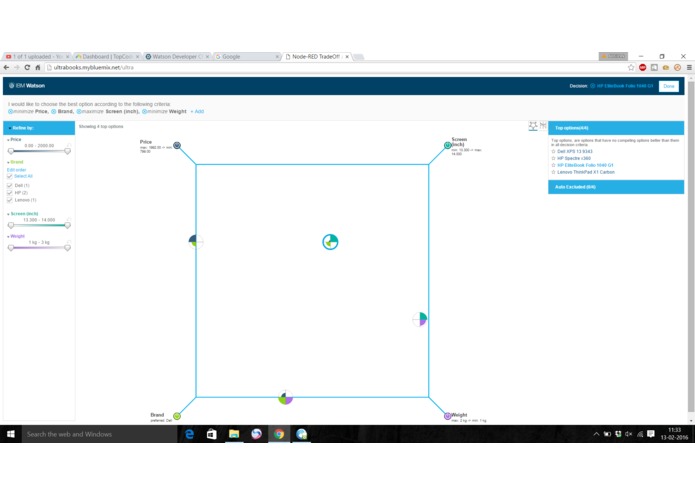Remove the Screen (inch) criterion x icon
695x494 pixels.
click(79, 112)
